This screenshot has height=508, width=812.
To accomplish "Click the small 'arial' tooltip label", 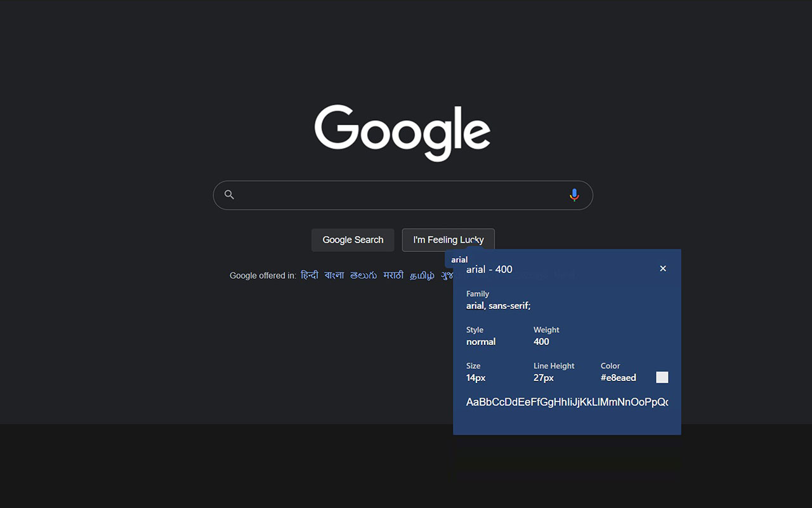I will coord(459,260).
